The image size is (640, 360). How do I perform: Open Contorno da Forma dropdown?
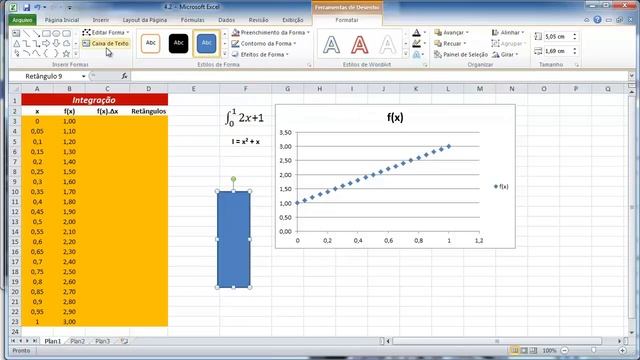coord(264,43)
